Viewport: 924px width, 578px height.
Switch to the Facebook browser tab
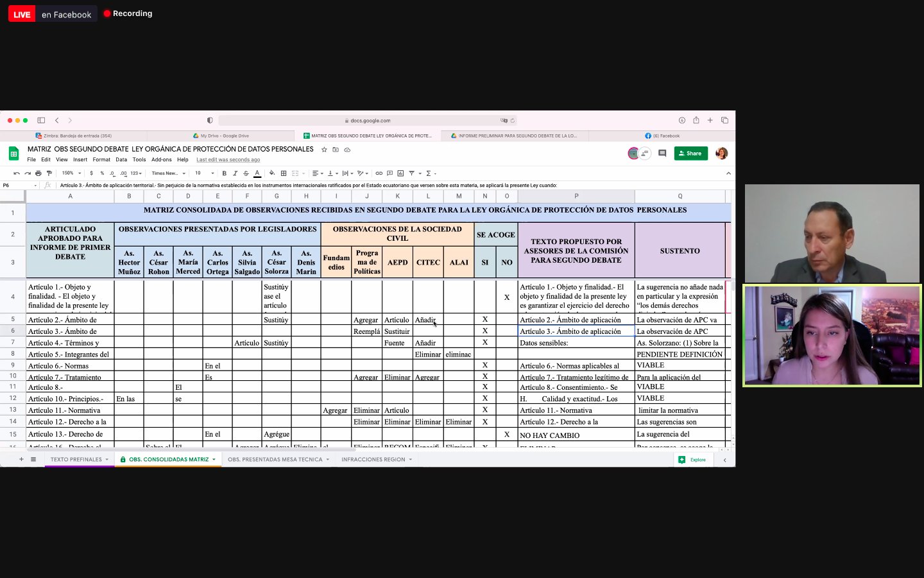click(662, 136)
